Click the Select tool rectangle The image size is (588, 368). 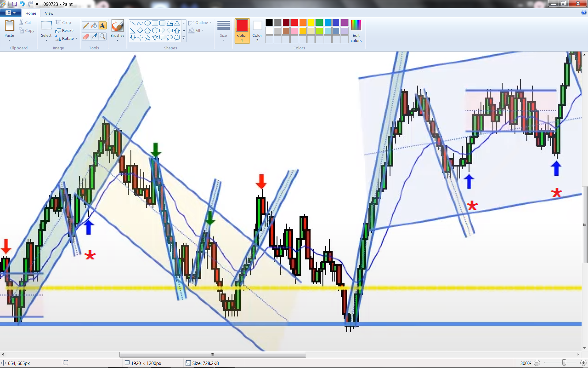[46, 25]
